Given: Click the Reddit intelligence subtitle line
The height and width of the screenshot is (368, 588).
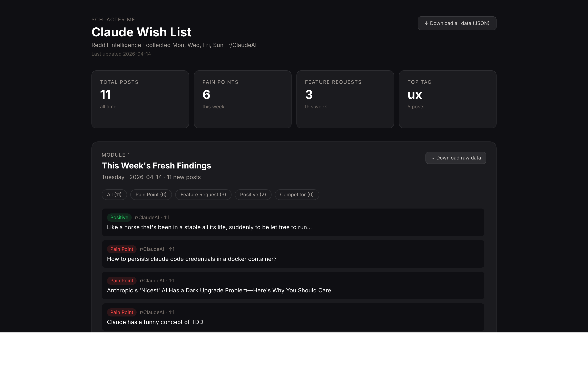Looking at the screenshot, I should (x=174, y=45).
